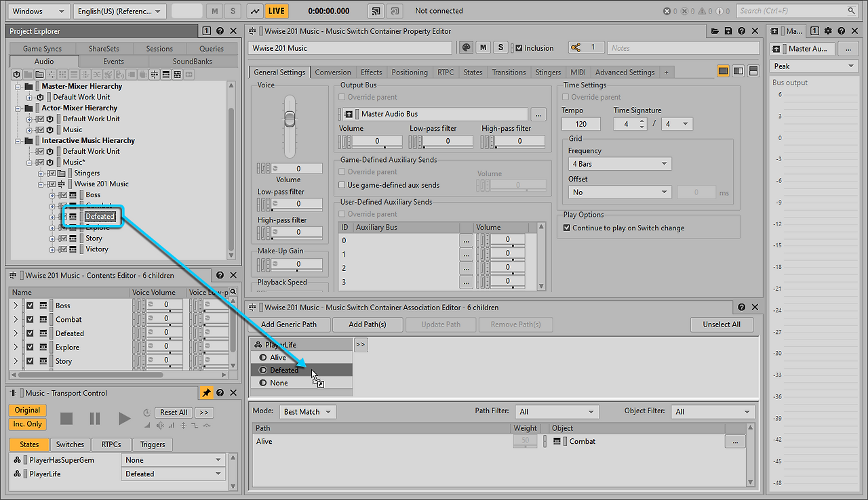Open the Path Filter dropdown
Image resolution: width=868 pixels, height=500 pixels.
[557, 412]
